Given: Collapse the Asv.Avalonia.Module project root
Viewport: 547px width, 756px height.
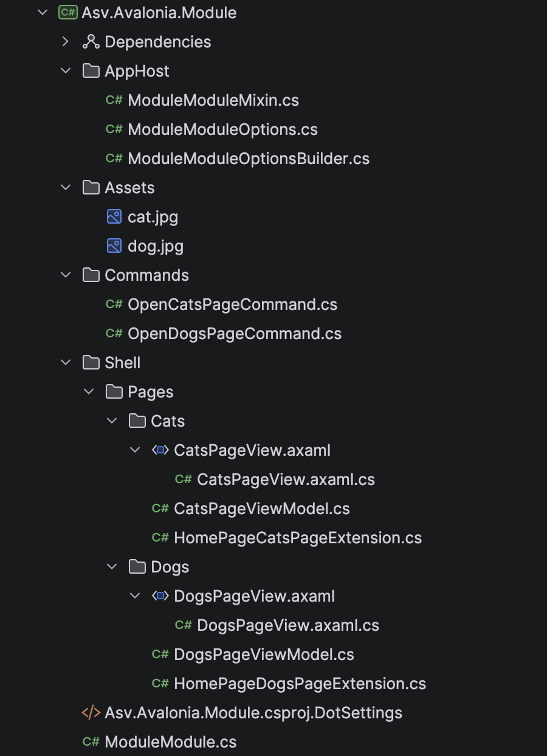Looking at the screenshot, I should coord(42,13).
